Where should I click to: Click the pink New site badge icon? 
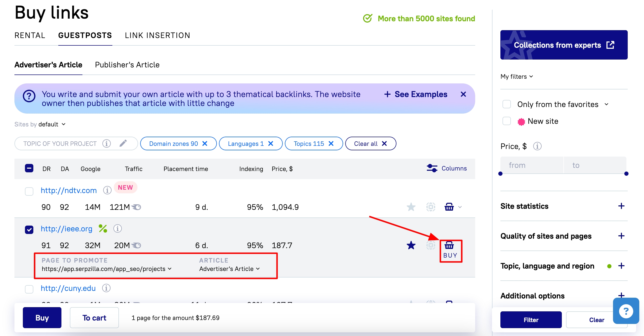click(x=521, y=121)
